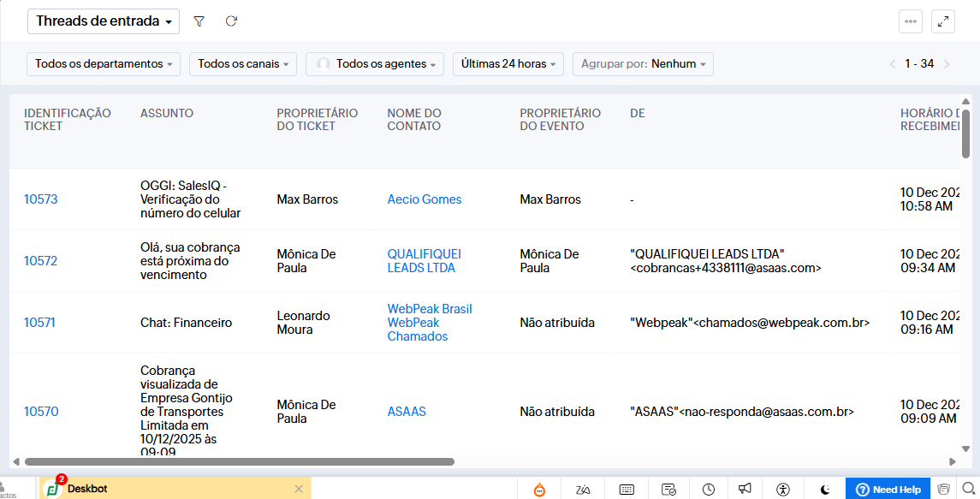This screenshot has width=980, height=499.
Task: Refresh the incoming threads list
Action: 231,21
